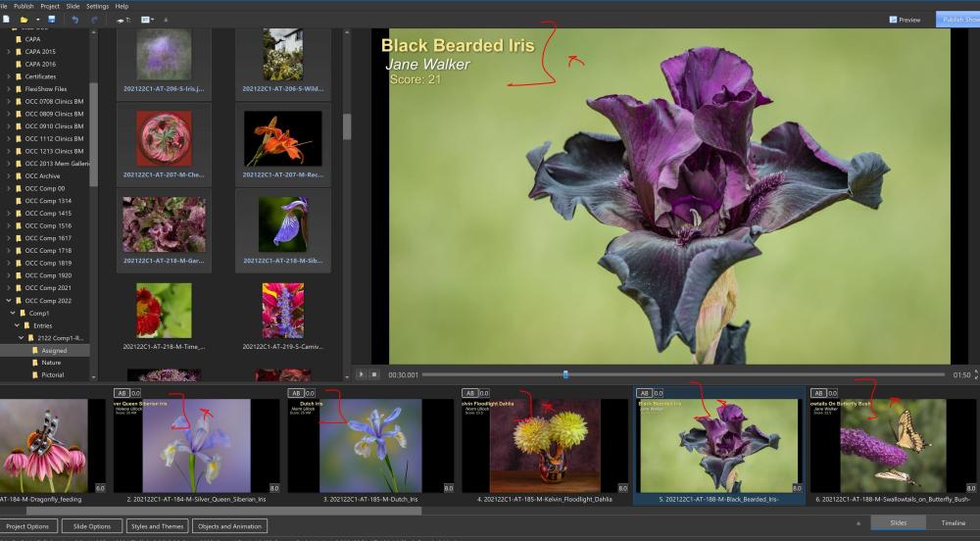Click the AB transition icon on Dutch Iris slide

pos(295,393)
